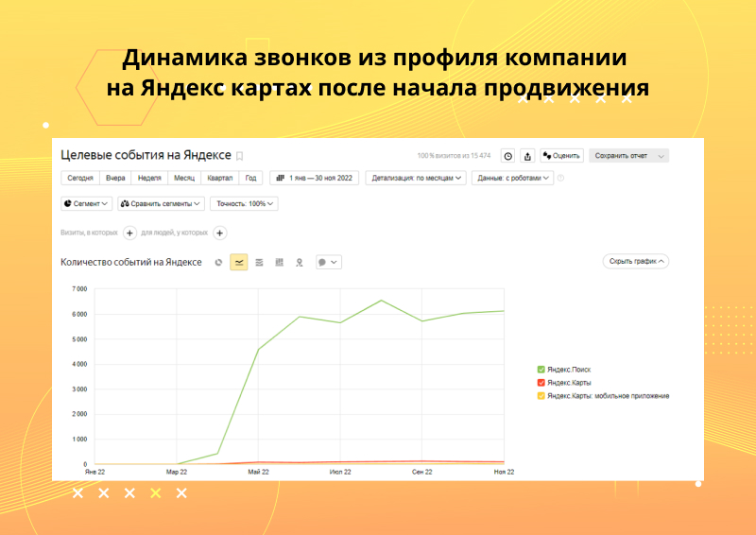The width and height of the screenshot is (756, 535).
Task: Switch to column chart view
Action: coord(279,263)
